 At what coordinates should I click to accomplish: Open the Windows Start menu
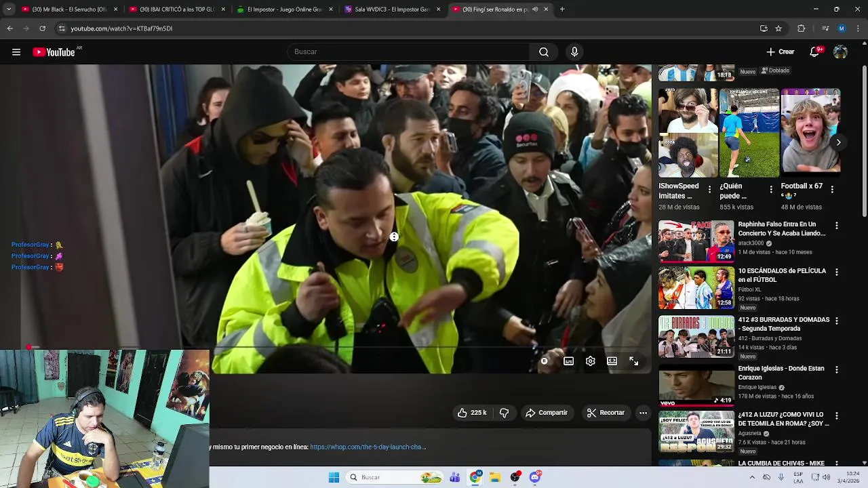[x=334, y=477]
